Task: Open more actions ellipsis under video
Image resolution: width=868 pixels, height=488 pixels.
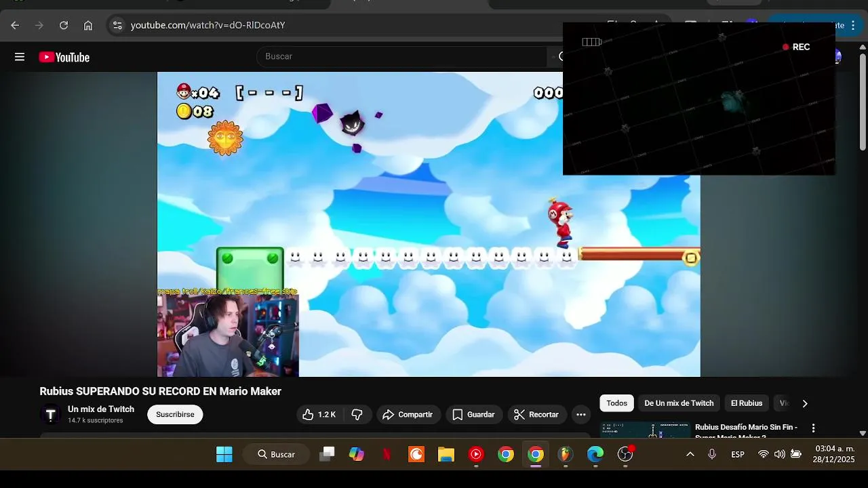Action: tap(581, 414)
